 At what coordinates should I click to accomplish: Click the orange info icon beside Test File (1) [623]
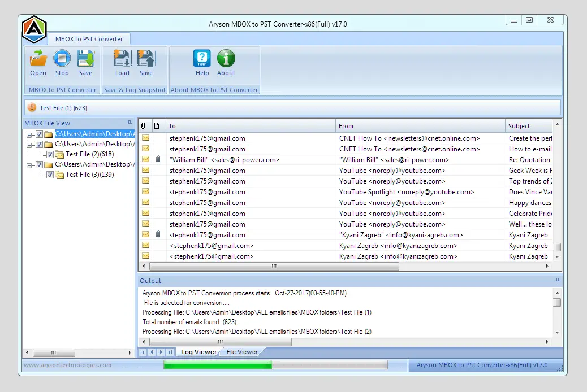coord(32,107)
